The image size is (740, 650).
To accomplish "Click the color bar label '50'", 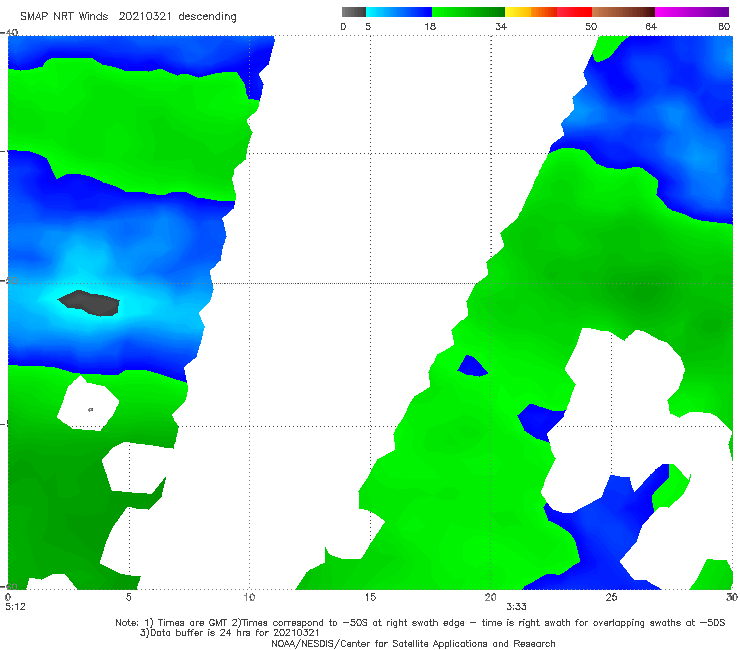I will (x=591, y=27).
